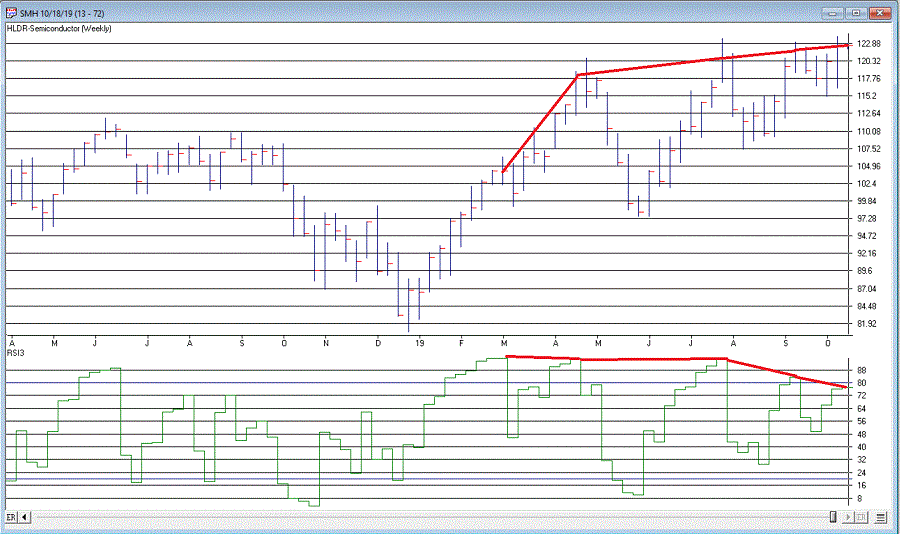Click the 19 year marker on date axis

(420, 343)
